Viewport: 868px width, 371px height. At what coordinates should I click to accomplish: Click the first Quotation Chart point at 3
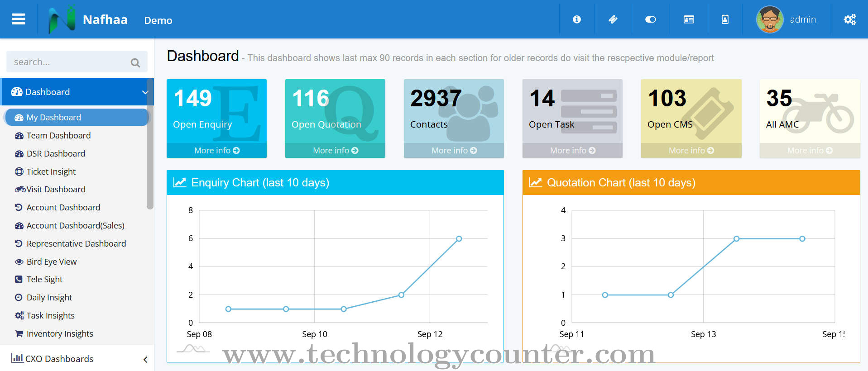[x=736, y=238]
